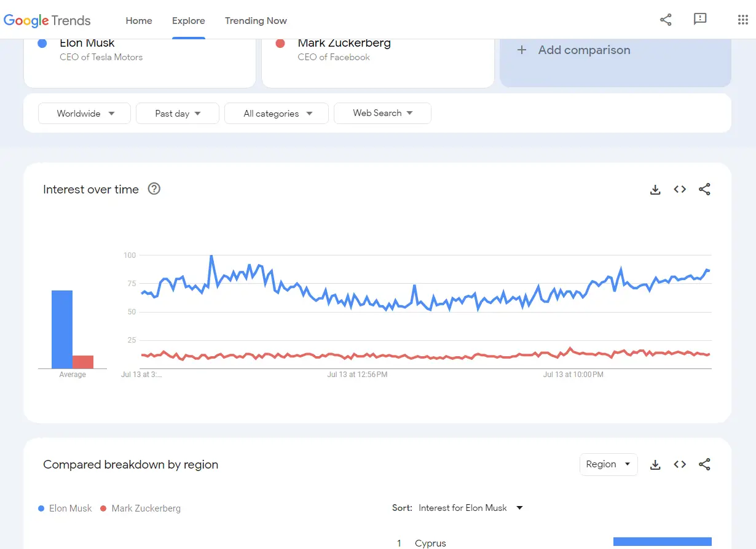Click the Jul 13 at 10:00 PM axis label

pyautogui.click(x=573, y=375)
